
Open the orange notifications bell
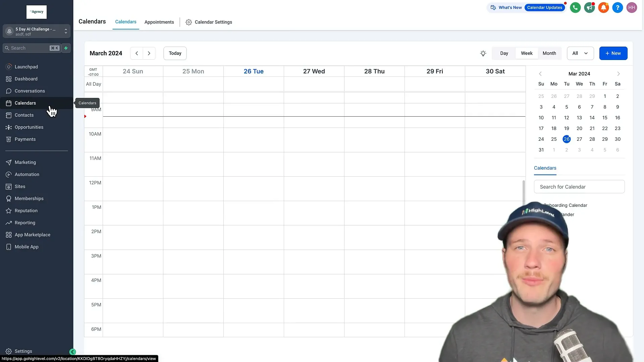pyautogui.click(x=603, y=7)
